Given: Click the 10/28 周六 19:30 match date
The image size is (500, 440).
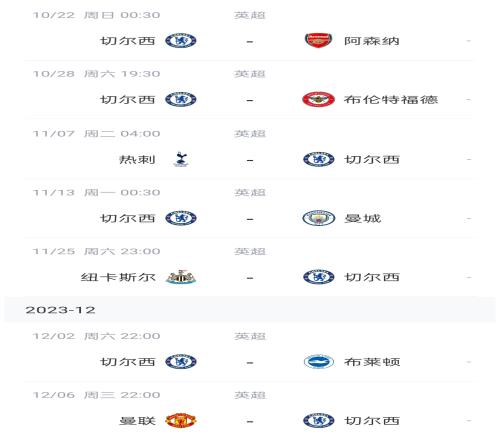Looking at the screenshot, I should pos(97,74).
